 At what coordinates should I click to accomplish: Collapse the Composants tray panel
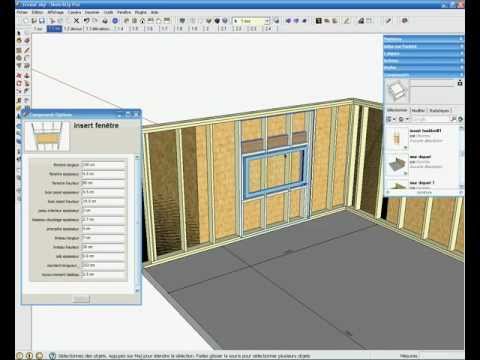[x=424, y=75]
